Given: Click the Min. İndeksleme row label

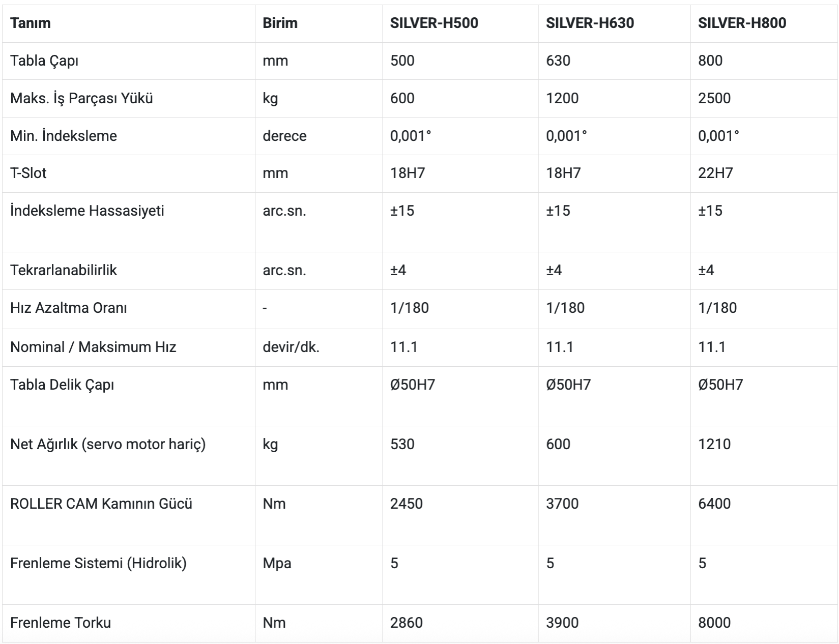Looking at the screenshot, I should click(x=64, y=136).
